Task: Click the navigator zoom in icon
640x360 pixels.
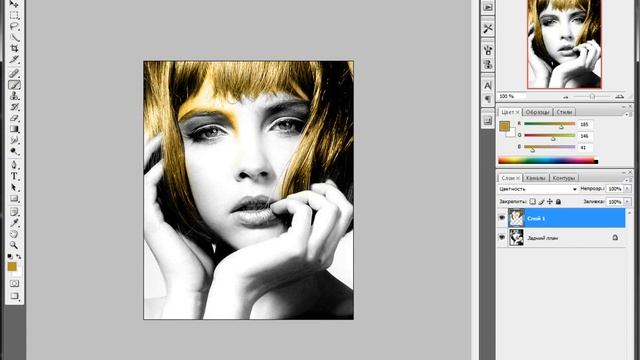Action: tap(620, 96)
